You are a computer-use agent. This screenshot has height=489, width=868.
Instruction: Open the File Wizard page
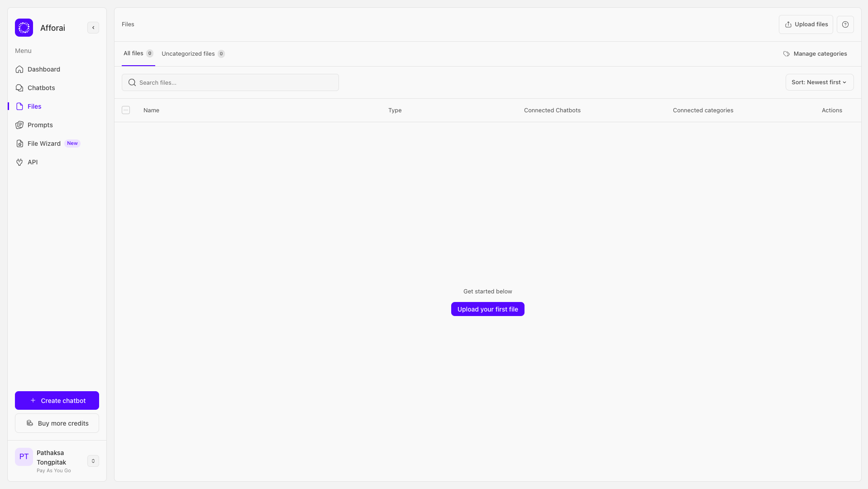(44, 144)
